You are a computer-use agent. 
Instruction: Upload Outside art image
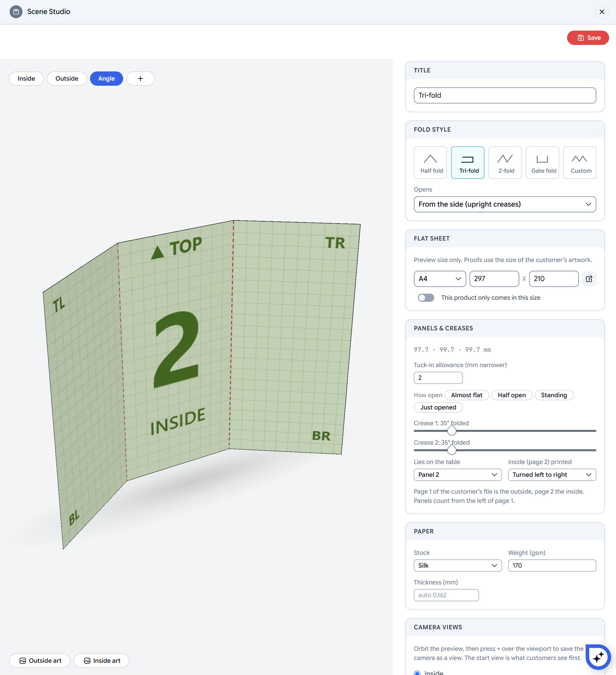coord(40,661)
